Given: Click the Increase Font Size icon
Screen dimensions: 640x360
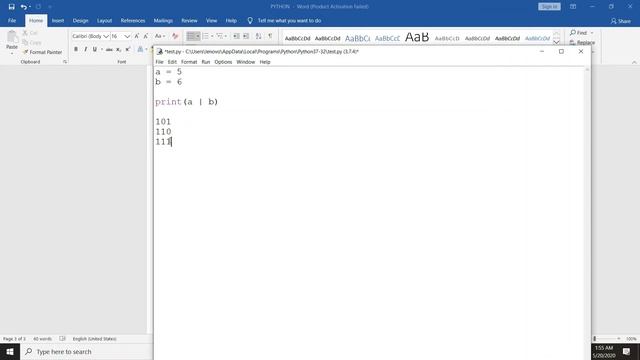Looking at the screenshot, I should (137, 36).
